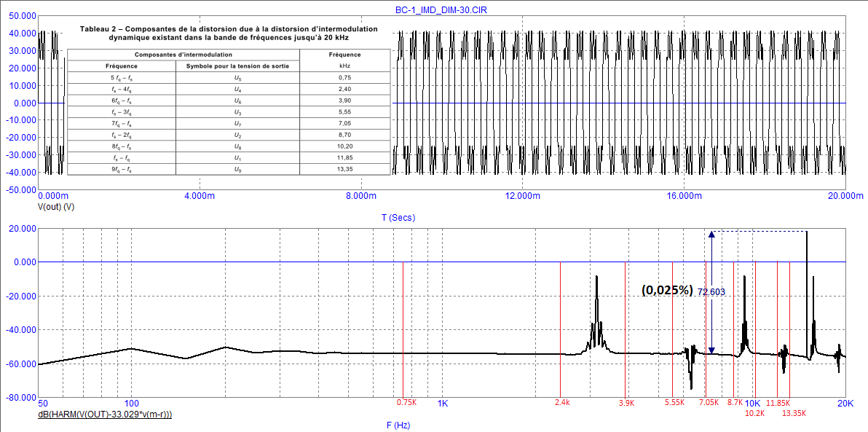Image resolution: width=868 pixels, height=432 pixels.
Task: Click the dB(HARM(V(OUT)-33.029*v(m-r))) expression label
Action: (x=105, y=414)
